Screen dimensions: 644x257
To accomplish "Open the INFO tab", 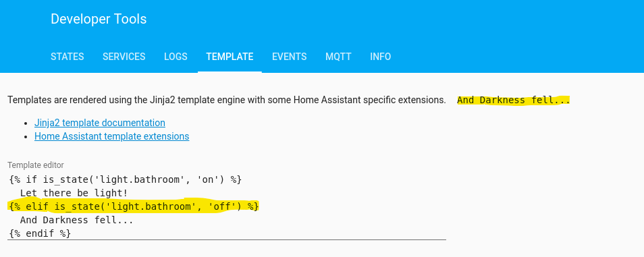I will click(x=380, y=57).
